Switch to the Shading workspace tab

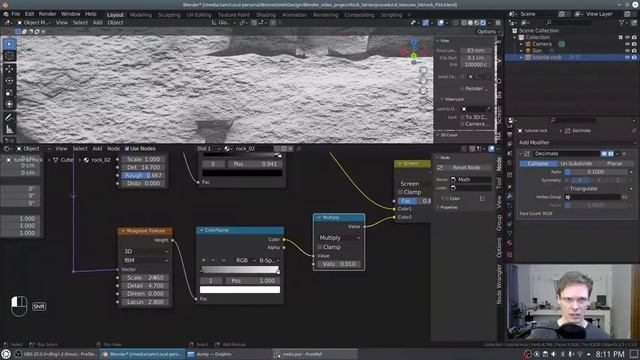266,15
